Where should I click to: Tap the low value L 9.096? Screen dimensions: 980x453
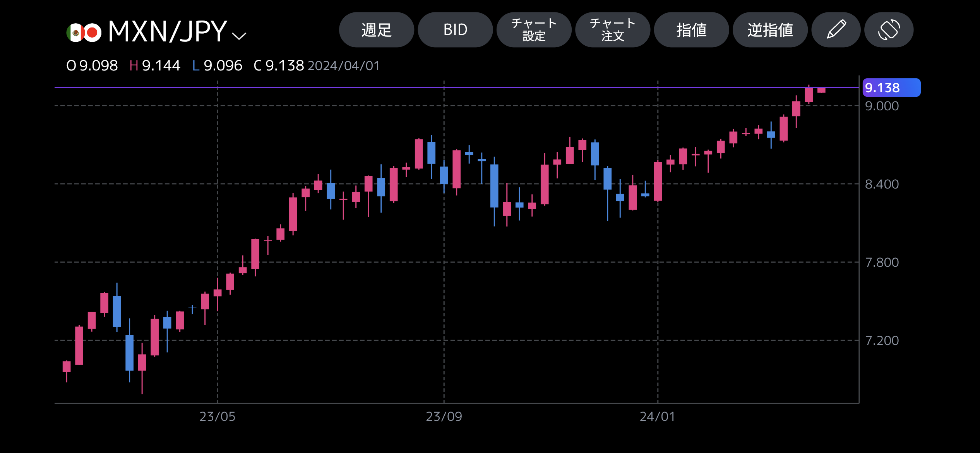(217, 65)
